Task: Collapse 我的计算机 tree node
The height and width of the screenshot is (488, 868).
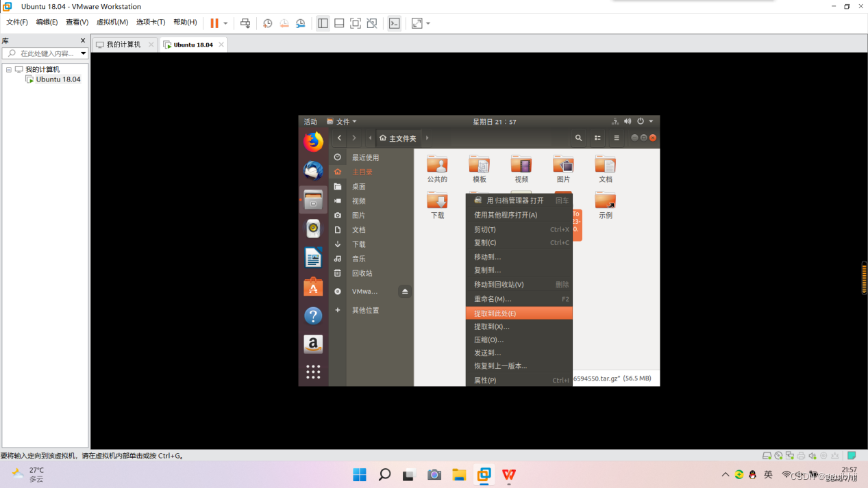Action: click(x=9, y=70)
